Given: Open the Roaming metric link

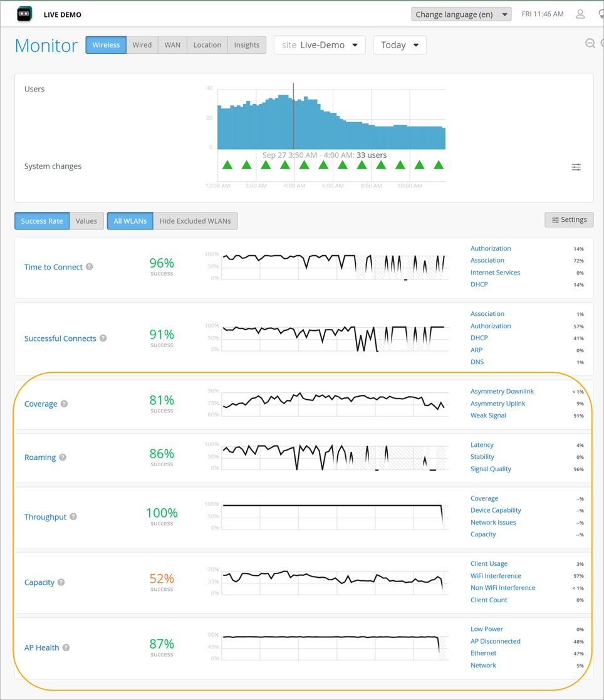Looking at the screenshot, I should [39, 457].
